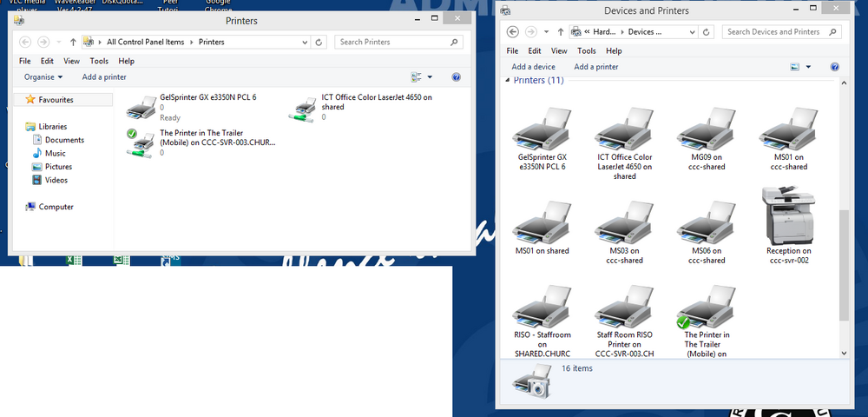Open recent locations dropdown in Printers window
The height and width of the screenshot is (417, 868).
[59, 42]
